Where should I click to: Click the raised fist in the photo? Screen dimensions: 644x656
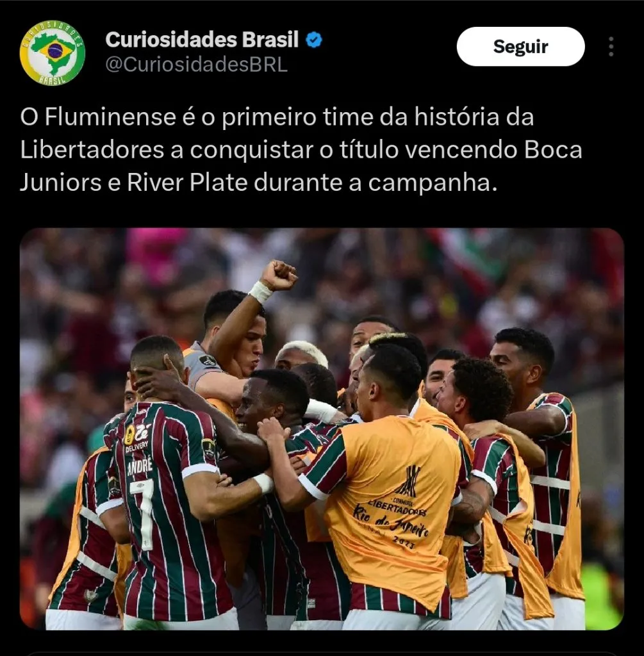pos(279,275)
